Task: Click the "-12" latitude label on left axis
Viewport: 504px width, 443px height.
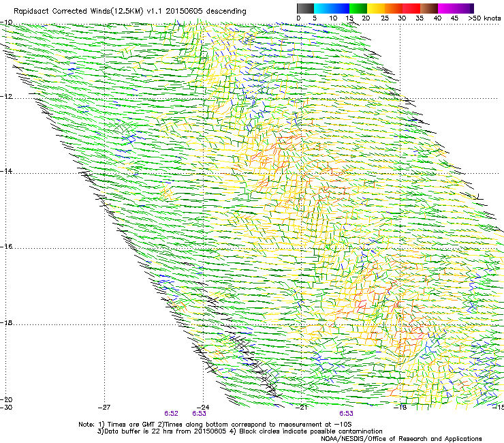Action: (x=6, y=97)
